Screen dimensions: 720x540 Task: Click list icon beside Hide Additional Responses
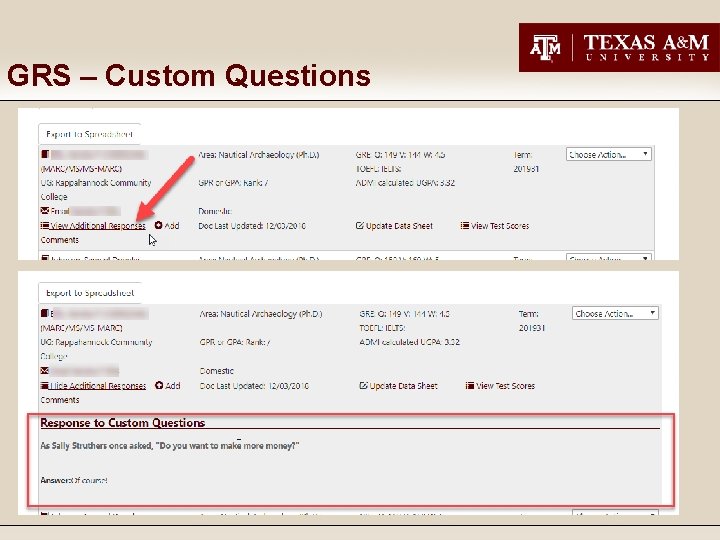(45, 386)
